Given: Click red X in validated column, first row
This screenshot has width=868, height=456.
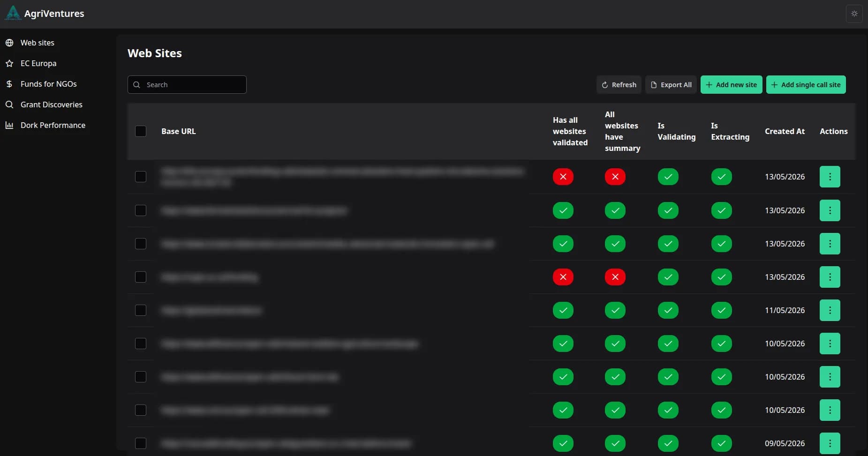Looking at the screenshot, I should click(x=563, y=177).
